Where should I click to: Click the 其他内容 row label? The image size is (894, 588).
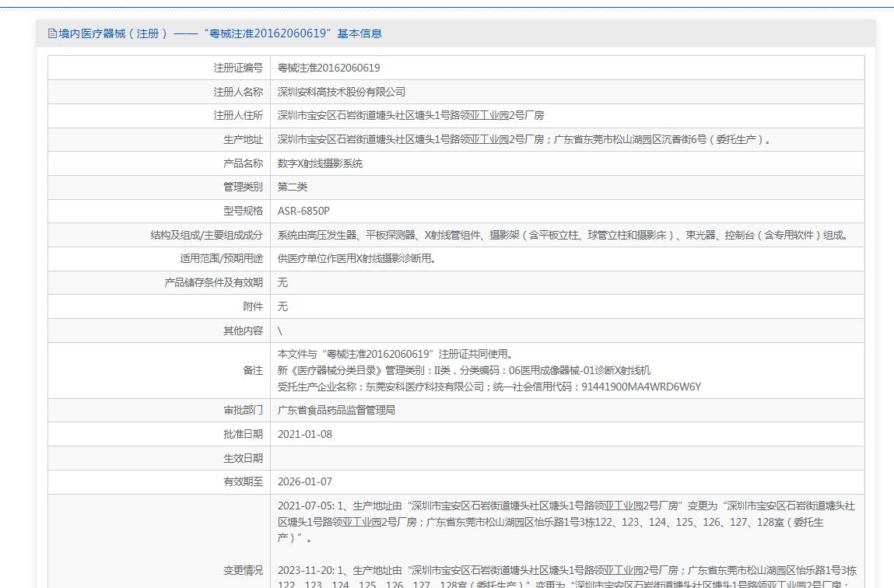click(243, 331)
